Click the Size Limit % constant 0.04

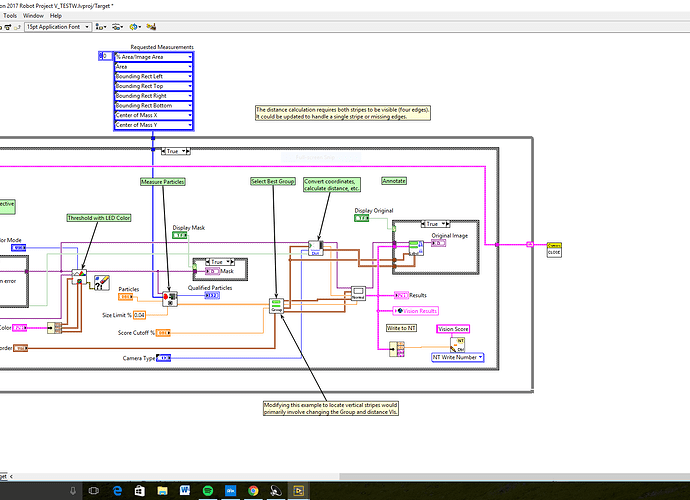139,315
